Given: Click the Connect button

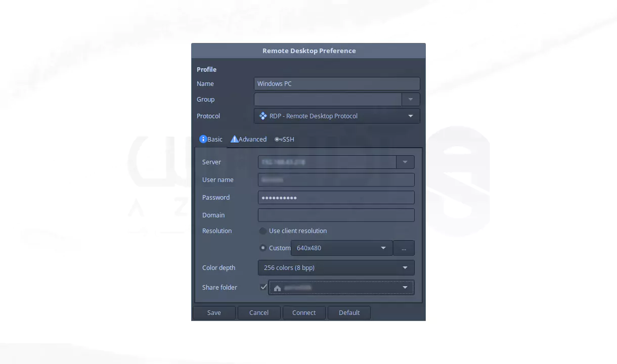Looking at the screenshot, I should [x=304, y=312].
